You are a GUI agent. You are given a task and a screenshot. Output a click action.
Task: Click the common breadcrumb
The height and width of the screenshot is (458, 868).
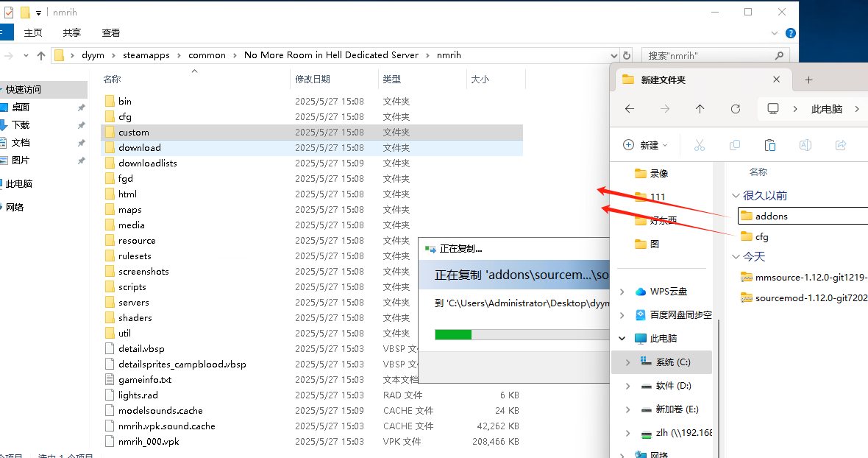tap(207, 55)
